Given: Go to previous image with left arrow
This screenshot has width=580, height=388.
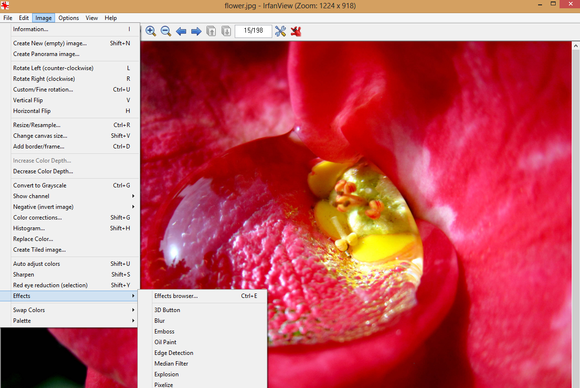Looking at the screenshot, I should [181, 31].
